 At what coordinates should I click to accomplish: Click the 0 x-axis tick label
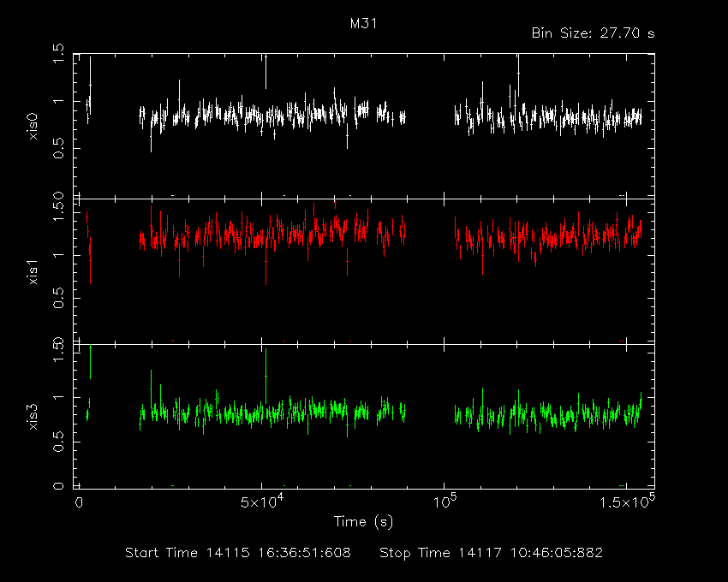[x=79, y=502]
